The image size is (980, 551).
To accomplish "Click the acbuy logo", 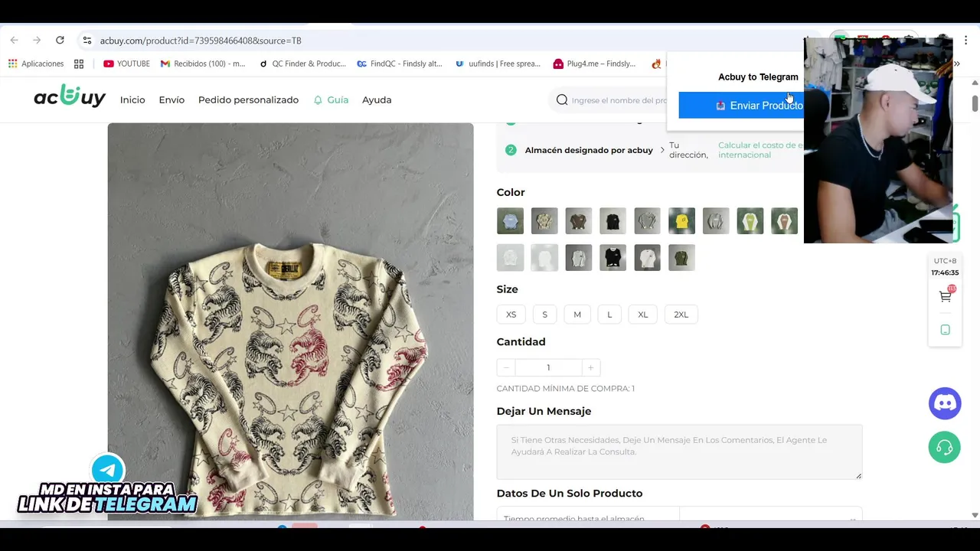I will click(x=70, y=96).
